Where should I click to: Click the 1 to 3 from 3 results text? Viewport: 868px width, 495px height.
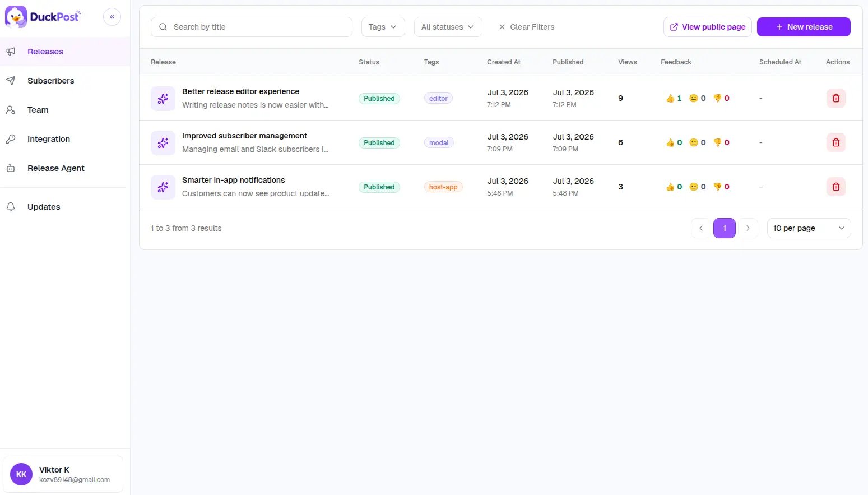pyautogui.click(x=186, y=228)
